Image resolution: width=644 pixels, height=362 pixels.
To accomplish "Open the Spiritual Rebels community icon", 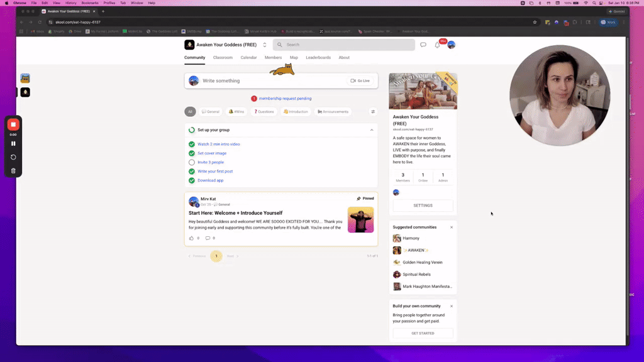I will point(397,274).
